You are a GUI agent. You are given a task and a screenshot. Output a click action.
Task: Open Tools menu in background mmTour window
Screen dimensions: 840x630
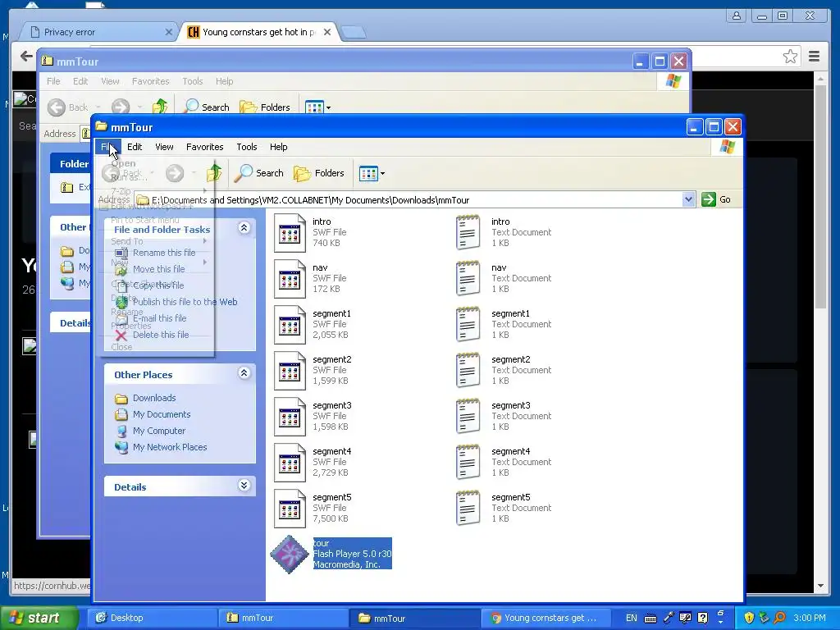(192, 81)
